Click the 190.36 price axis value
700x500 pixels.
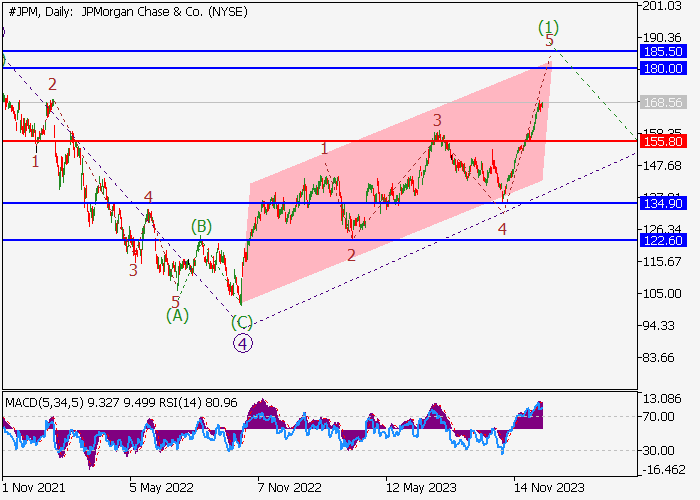tap(662, 38)
